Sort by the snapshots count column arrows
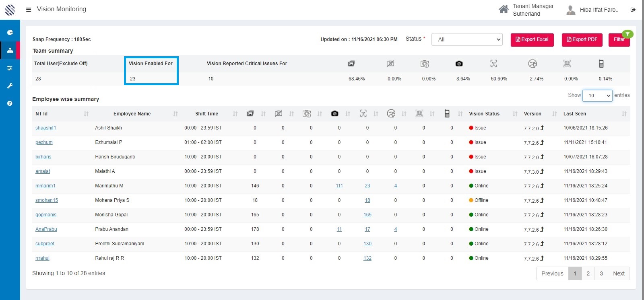 tap(263, 114)
